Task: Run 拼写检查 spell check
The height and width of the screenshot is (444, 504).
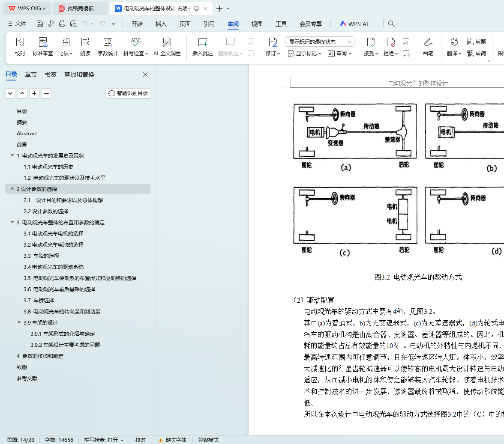Action: point(135,47)
